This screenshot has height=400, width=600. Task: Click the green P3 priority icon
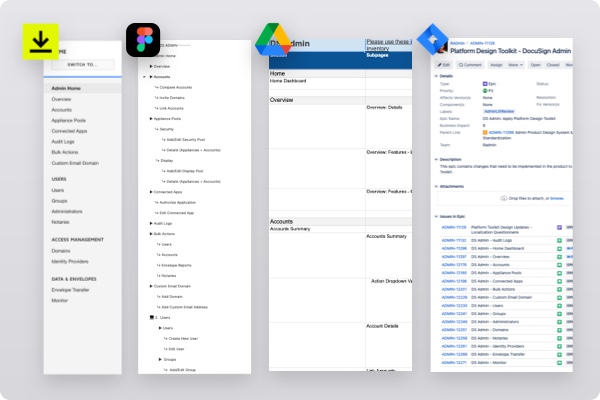[x=484, y=92]
